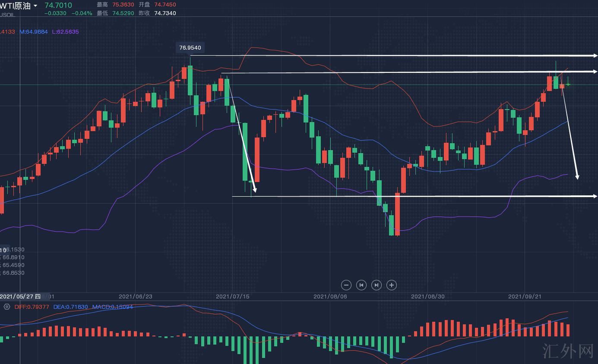Screen dimensions: 598x364
Task: Select the M:64.9884 Bollinger middle band label
Action: tap(34, 32)
